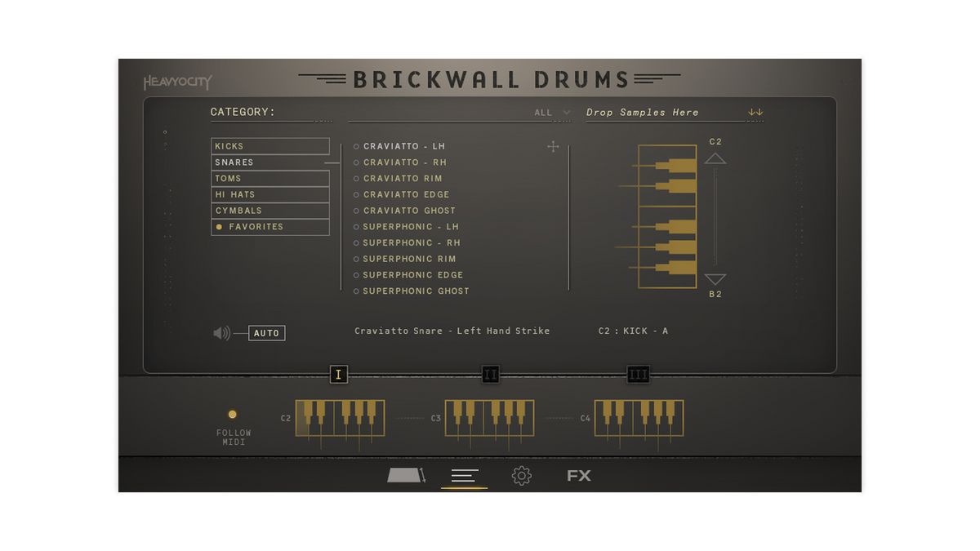Select the radio dot for Craviatto - LH
Viewport: 980px width, 551px height.
(x=356, y=147)
